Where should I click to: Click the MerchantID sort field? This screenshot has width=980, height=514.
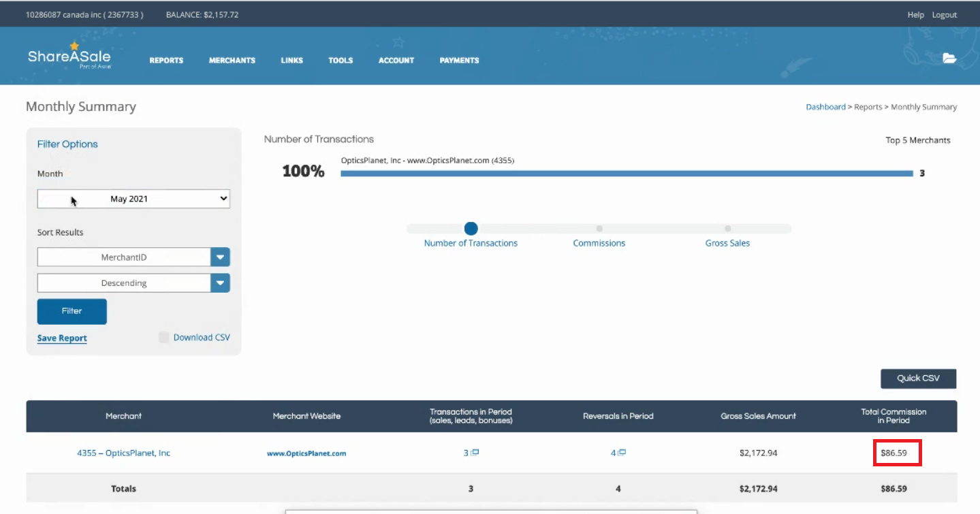coord(124,257)
